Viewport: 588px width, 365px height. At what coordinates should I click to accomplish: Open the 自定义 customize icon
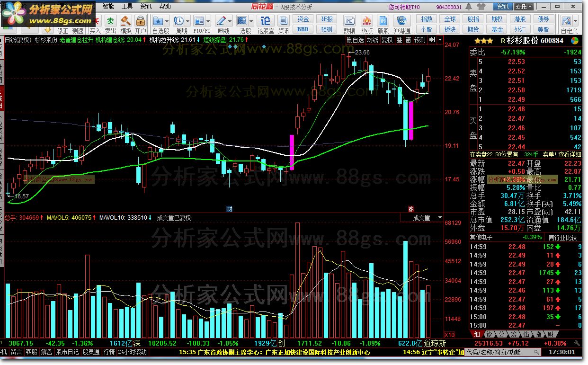(566, 21)
